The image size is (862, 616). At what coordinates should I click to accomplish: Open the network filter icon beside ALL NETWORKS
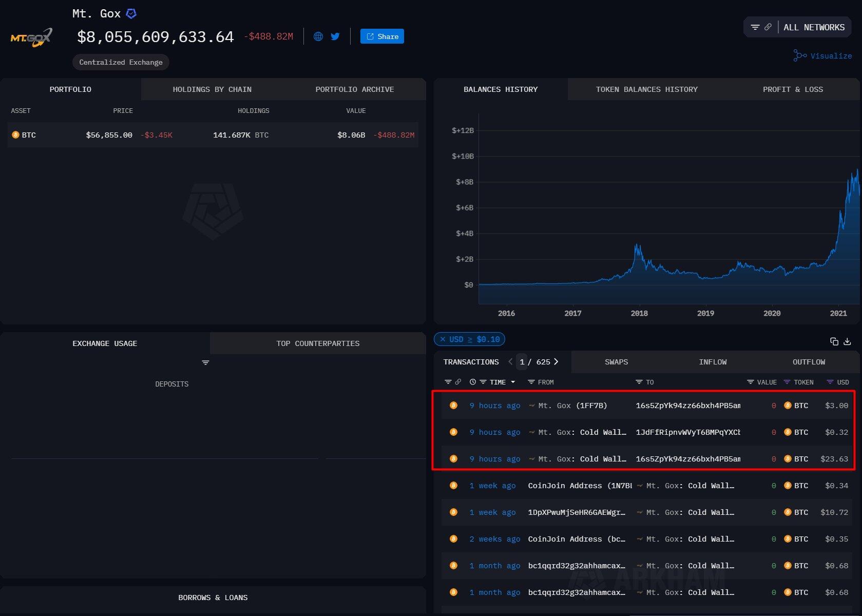[x=755, y=27]
